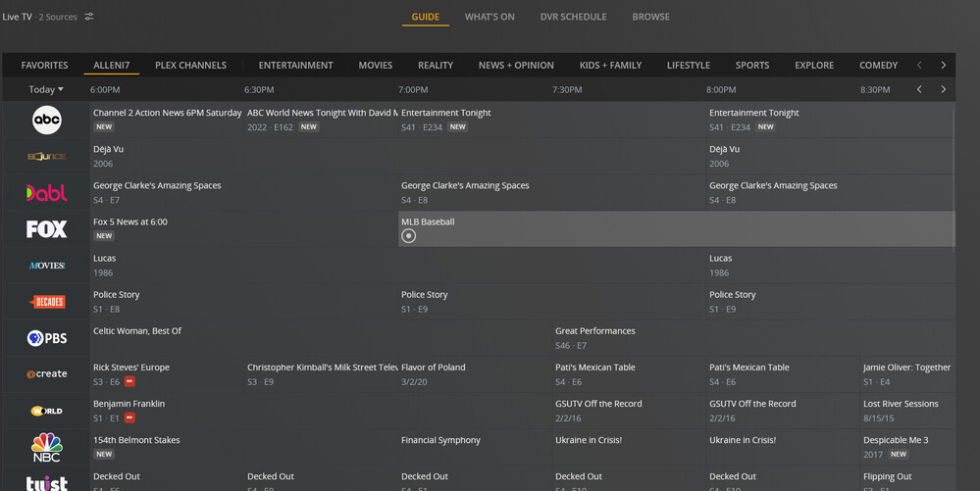Select the PBS channel logo
The height and width of the screenshot is (491, 980).
click(x=47, y=338)
